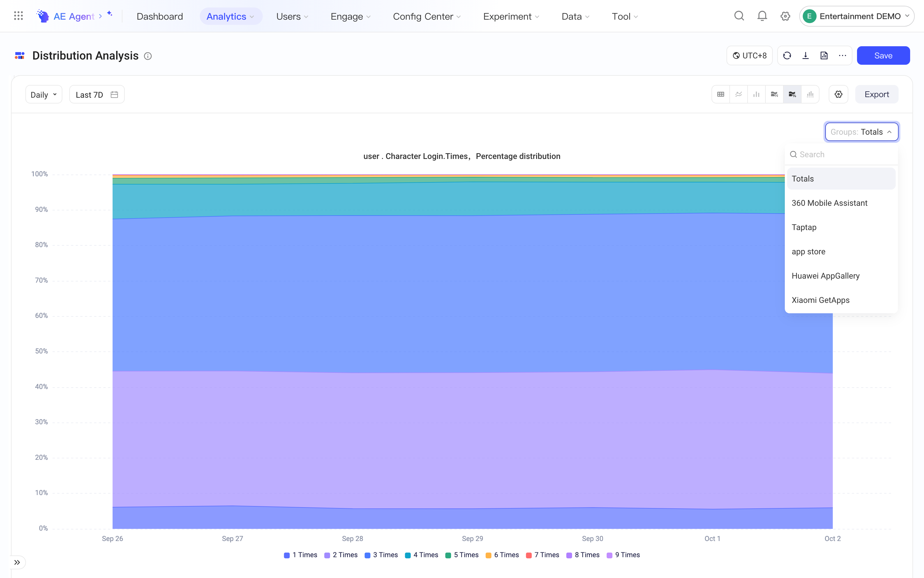The height and width of the screenshot is (578, 924).
Task: Click the Distribution Analysis info icon
Action: 148,56
